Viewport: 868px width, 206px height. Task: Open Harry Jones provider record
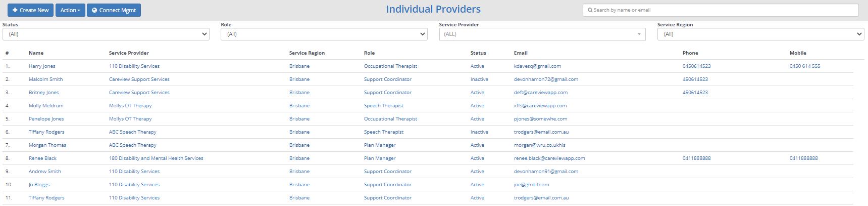42,66
